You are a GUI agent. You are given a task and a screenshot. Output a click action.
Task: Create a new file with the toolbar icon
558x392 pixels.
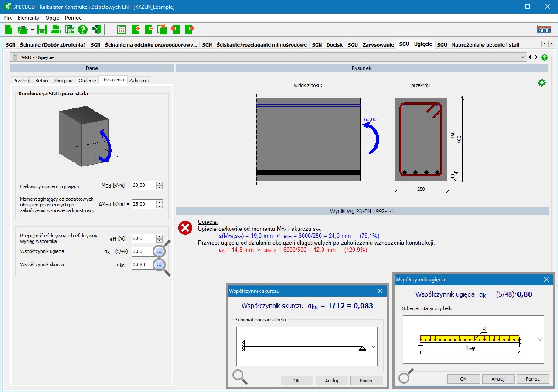click(9, 30)
